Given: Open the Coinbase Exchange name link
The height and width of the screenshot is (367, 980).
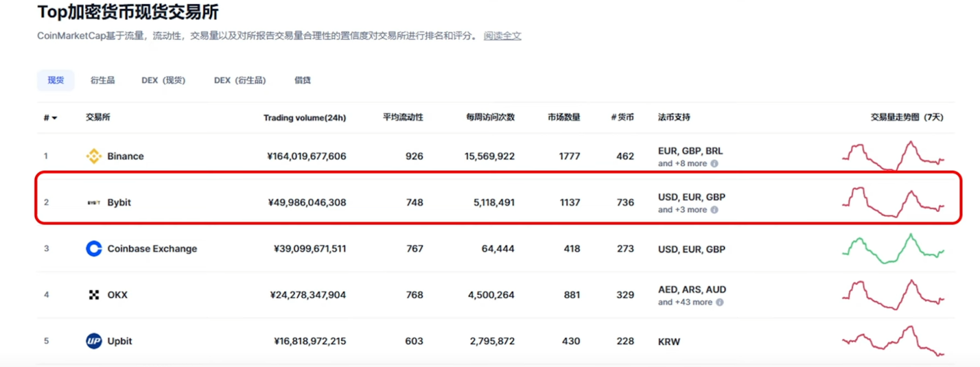Looking at the screenshot, I should [x=152, y=249].
